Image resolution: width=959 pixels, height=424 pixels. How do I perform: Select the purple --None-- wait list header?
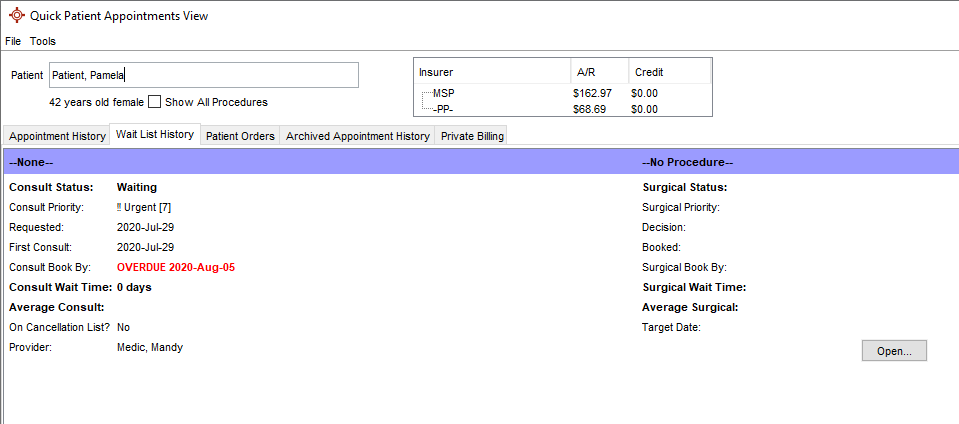[300, 162]
